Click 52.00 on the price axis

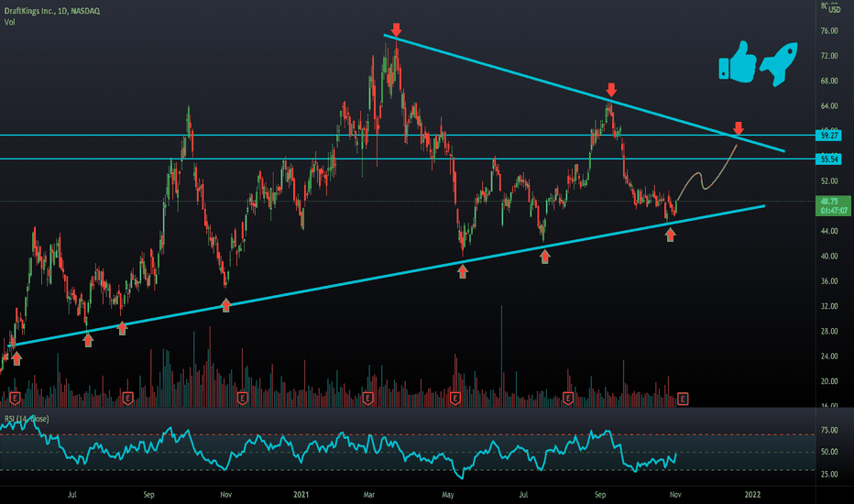pos(829,181)
